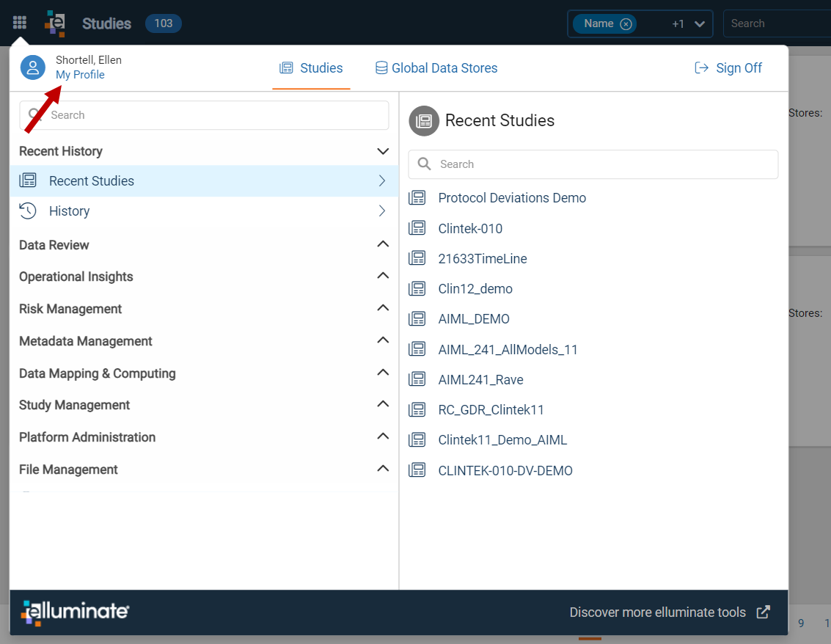The width and height of the screenshot is (831, 644).
Task: Expand the Platform Administration section
Action: [383, 436]
